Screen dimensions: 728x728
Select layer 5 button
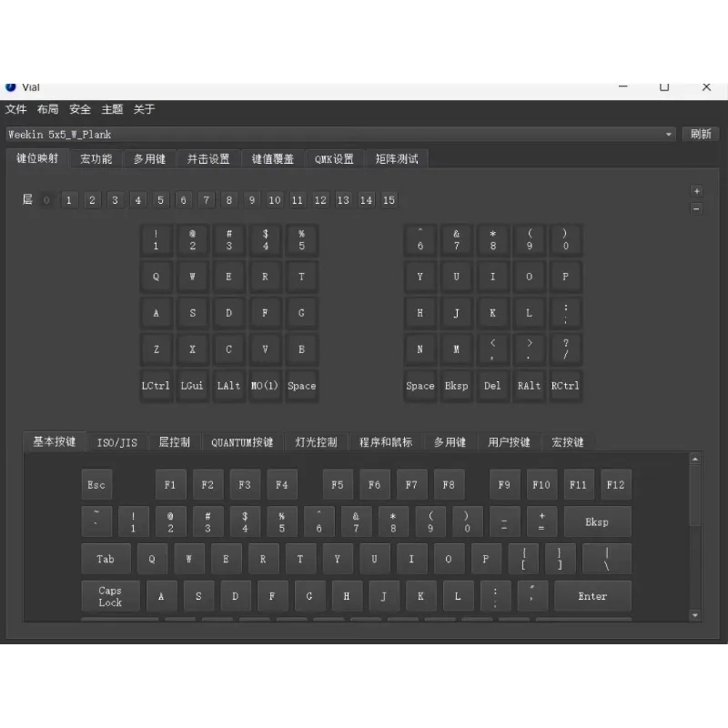pyautogui.click(x=161, y=200)
